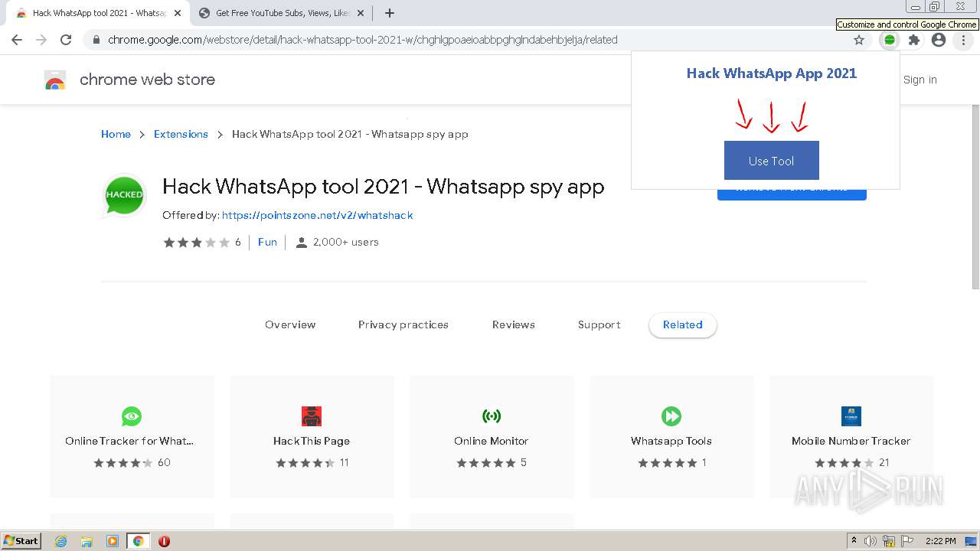This screenshot has height=551, width=980.
Task: Show hidden system tray icons
Action: (854, 541)
